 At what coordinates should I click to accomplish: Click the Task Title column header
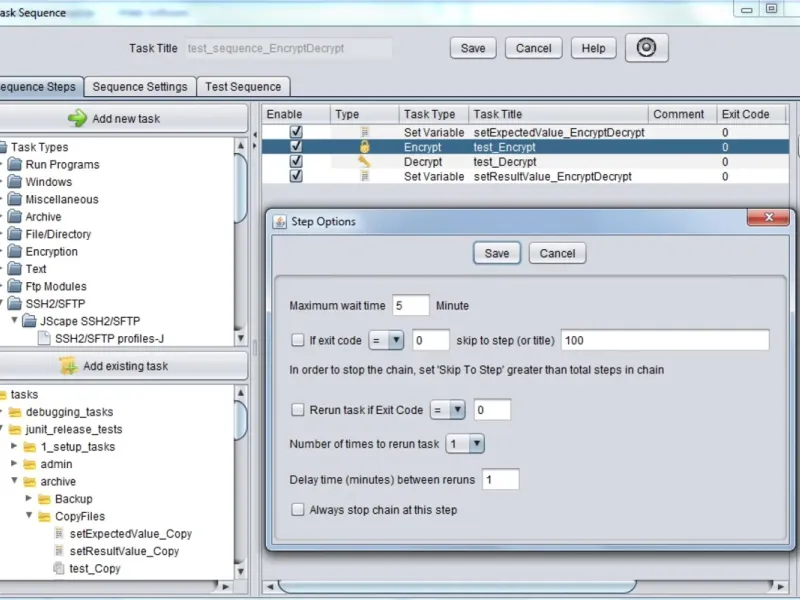tap(558, 114)
